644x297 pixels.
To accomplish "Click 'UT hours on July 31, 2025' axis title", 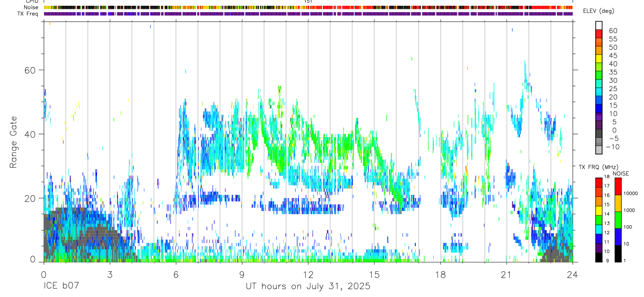I will pyautogui.click(x=308, y=287).
